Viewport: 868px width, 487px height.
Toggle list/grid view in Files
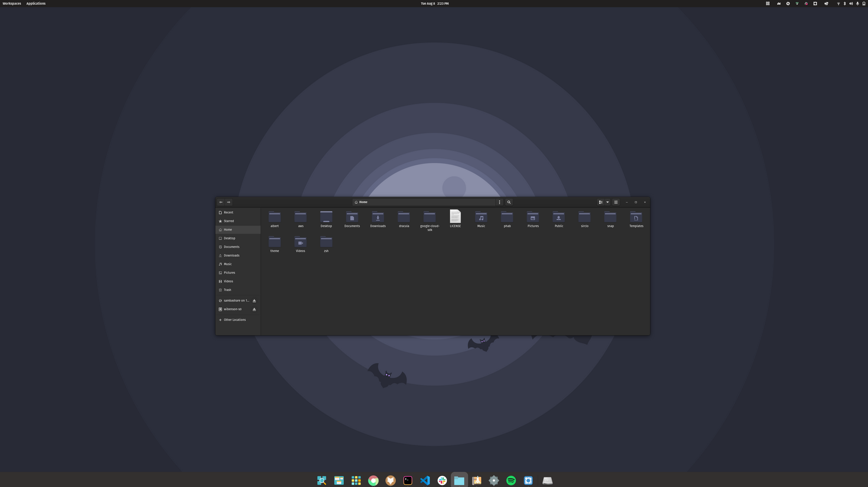(x=601, y=202)
